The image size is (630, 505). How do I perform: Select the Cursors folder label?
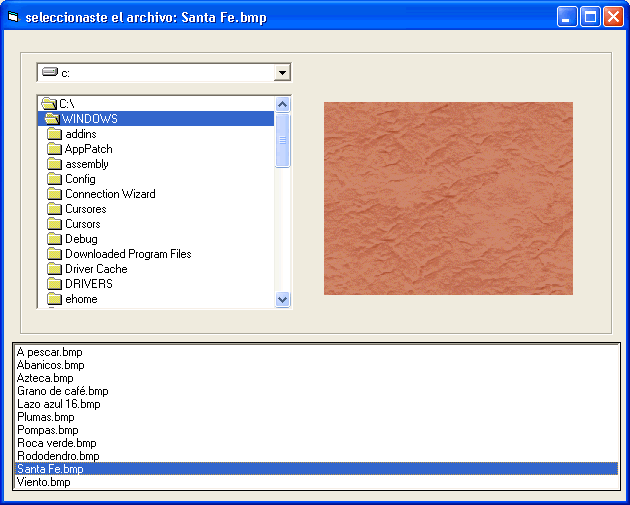pos(83,224)
